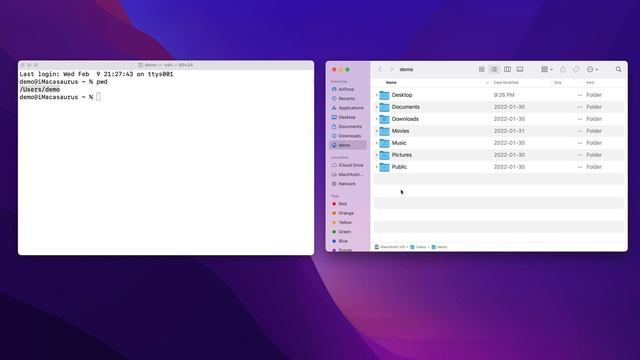Click demo in Finder path bar
The width and height of the screenshot is (640, 360).
(x=439, y=247)
